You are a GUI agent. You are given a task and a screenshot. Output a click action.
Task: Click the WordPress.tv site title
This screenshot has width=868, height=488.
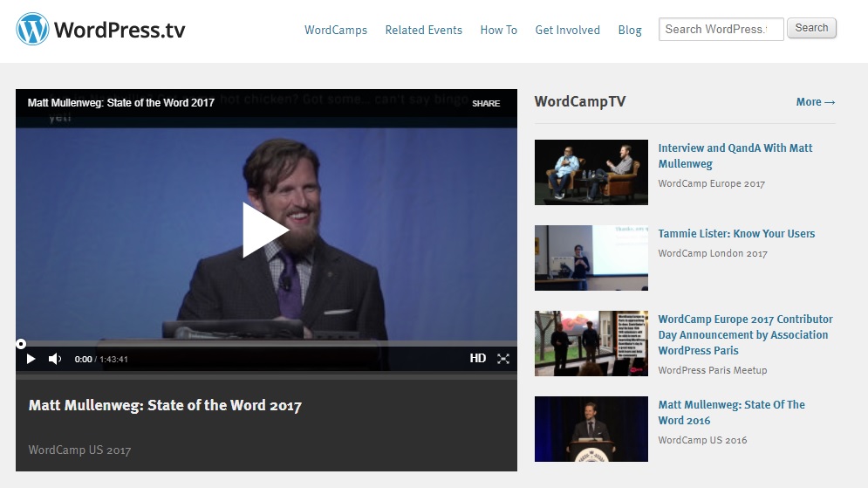[x=120, y=30]
